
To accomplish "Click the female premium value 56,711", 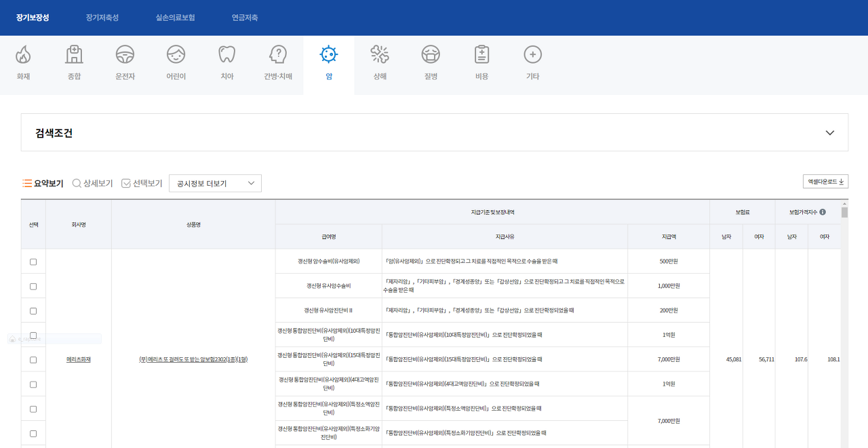I will tap(766, 359).
